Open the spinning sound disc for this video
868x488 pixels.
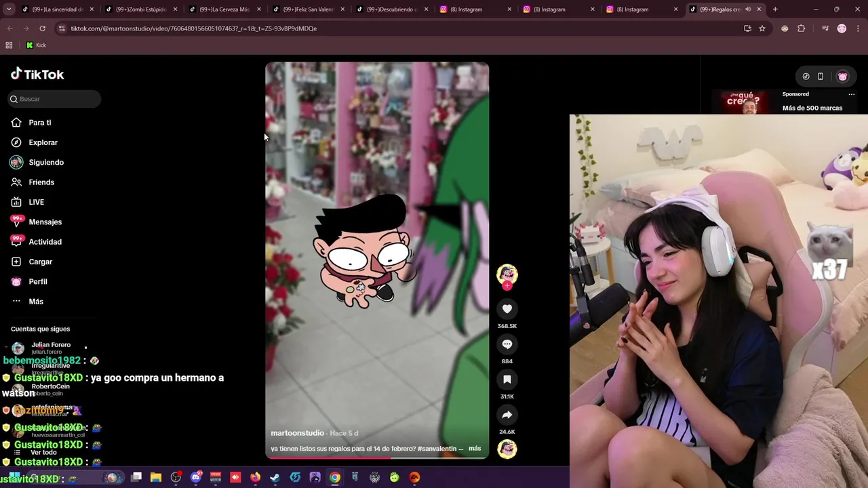507,449
